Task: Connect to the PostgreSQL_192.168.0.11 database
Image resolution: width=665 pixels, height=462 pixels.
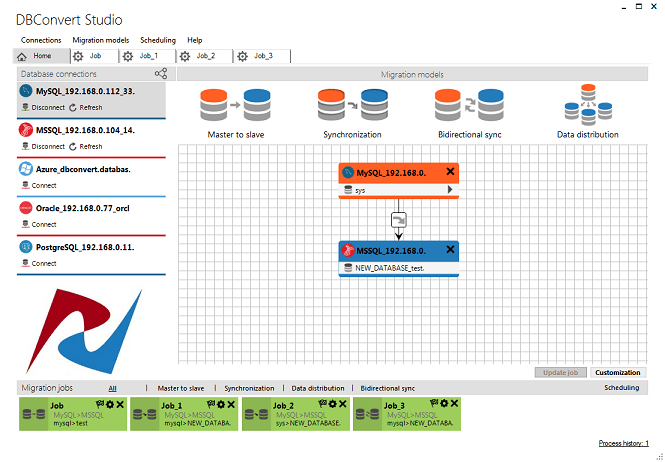Action: pos(39,264)
